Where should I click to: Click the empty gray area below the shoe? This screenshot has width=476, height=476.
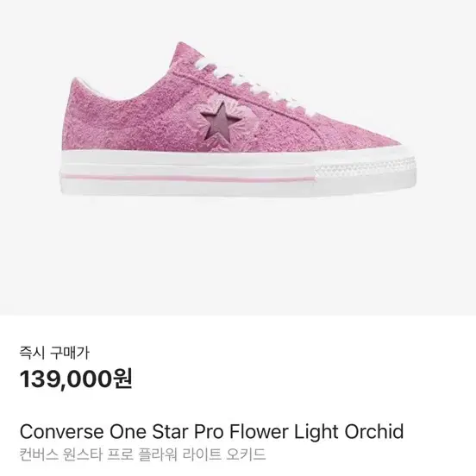tap(238, 258)
